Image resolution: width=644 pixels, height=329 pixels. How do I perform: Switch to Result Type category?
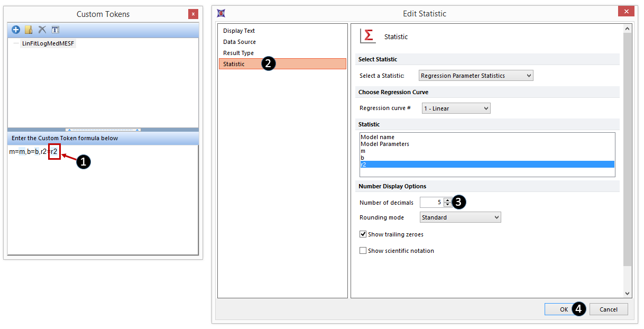coord(238,53)
